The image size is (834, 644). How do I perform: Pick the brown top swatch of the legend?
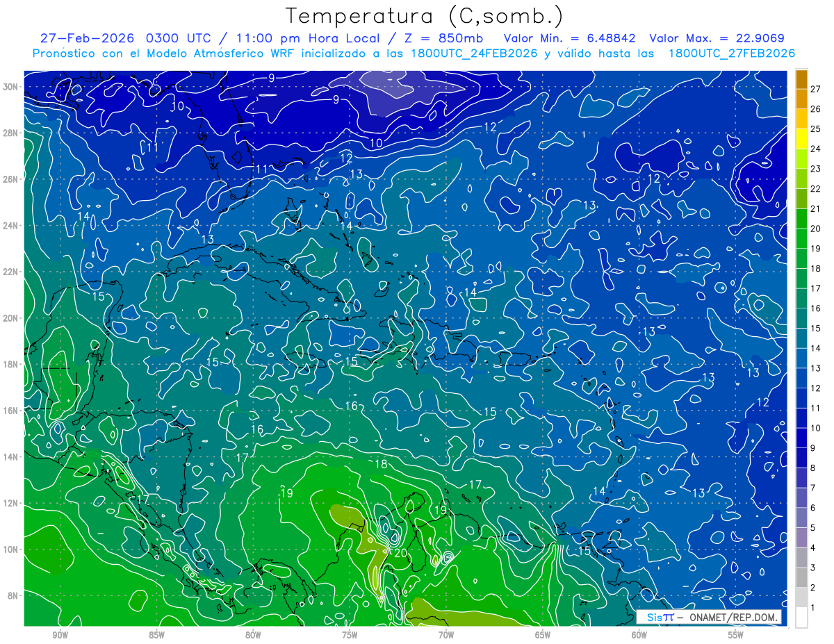coord(801,80)
